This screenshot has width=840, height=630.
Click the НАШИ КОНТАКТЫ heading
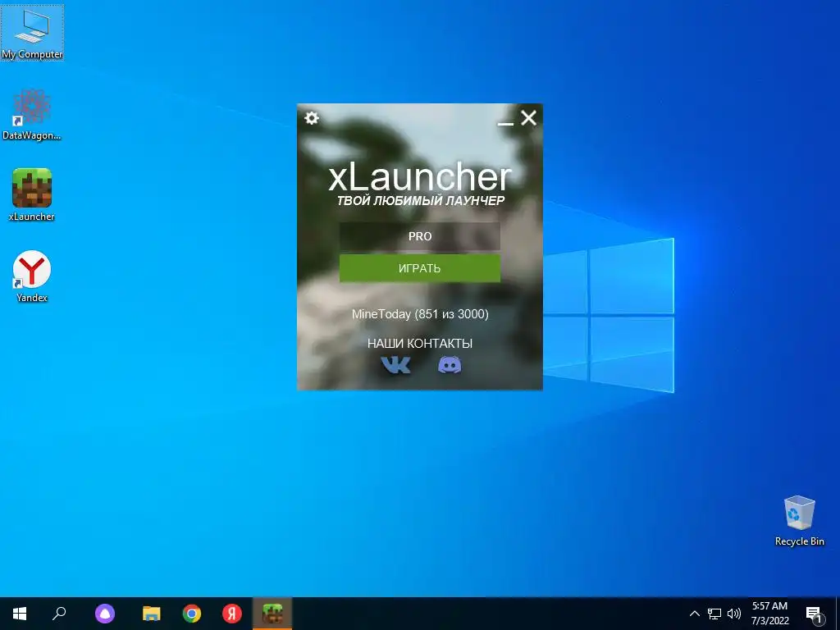tap(420, 344)
